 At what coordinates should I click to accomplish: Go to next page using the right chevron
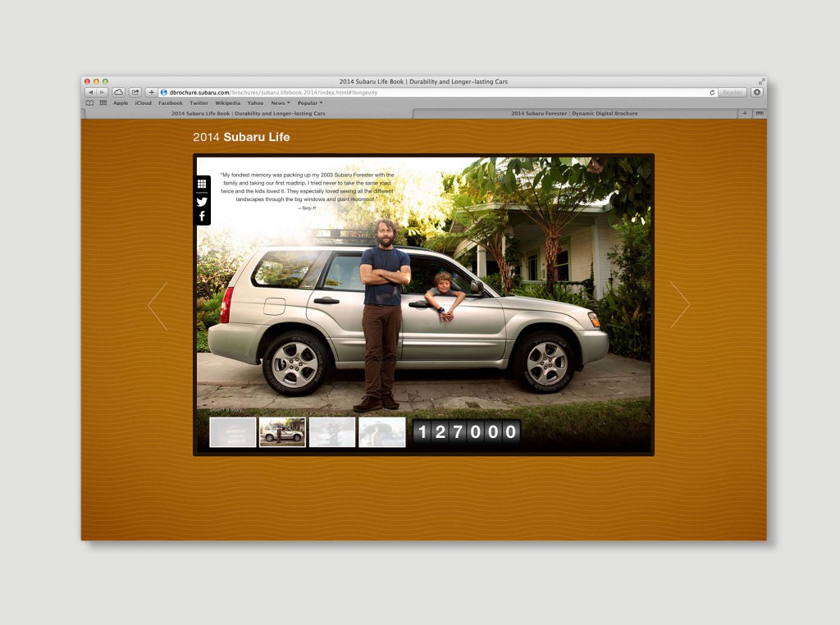pyautogui.click(x=680, y=305)
